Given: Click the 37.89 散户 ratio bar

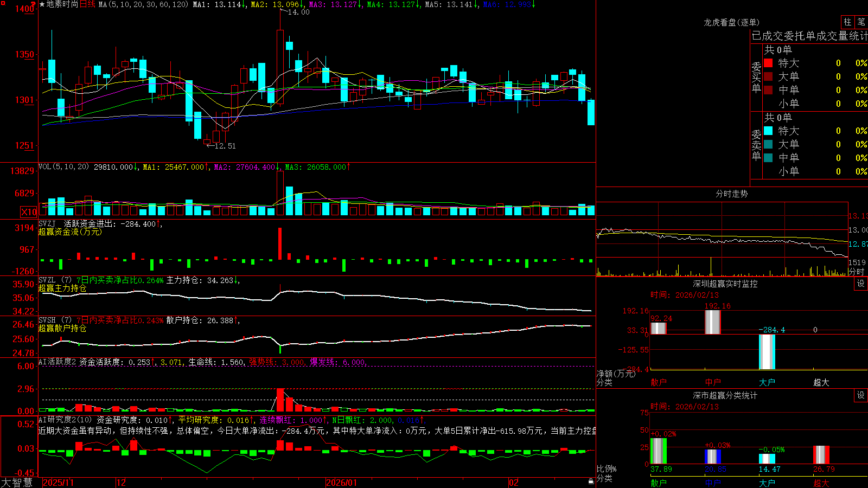Looking at the screenshot, I should click(x=659, y=451).
